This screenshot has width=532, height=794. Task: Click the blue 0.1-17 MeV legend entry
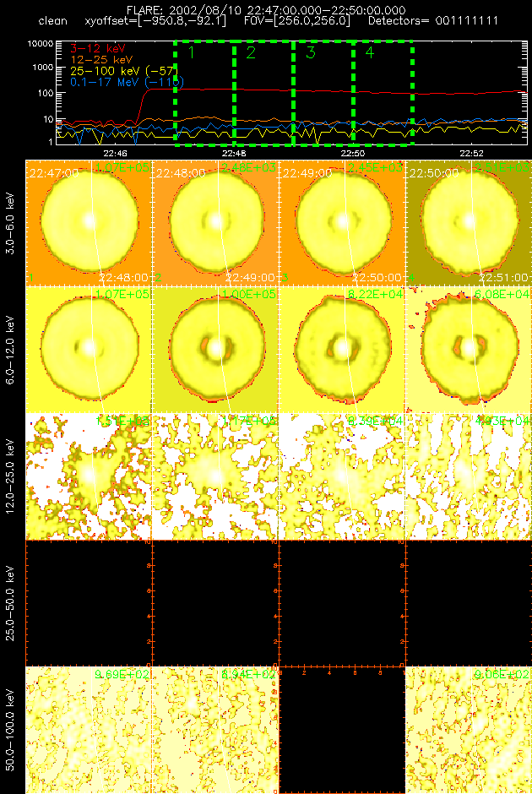tap(127, 82)
